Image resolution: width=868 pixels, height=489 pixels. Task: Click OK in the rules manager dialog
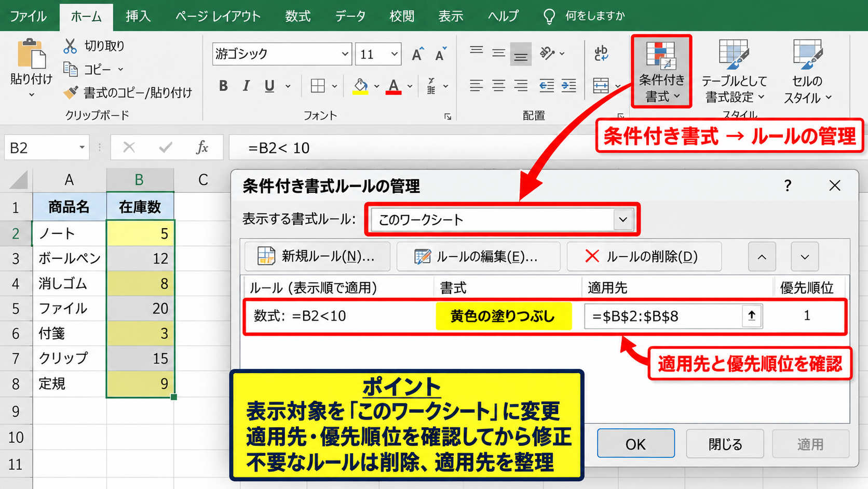635,444
